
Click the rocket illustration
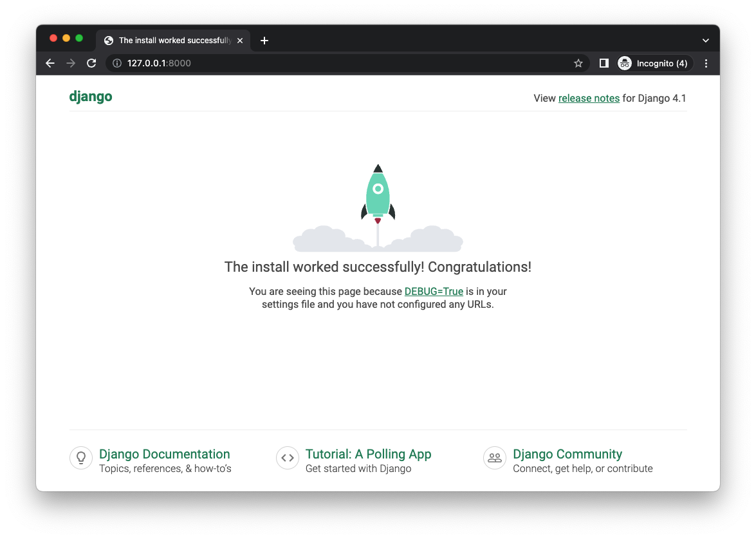[x=378, y=207]
